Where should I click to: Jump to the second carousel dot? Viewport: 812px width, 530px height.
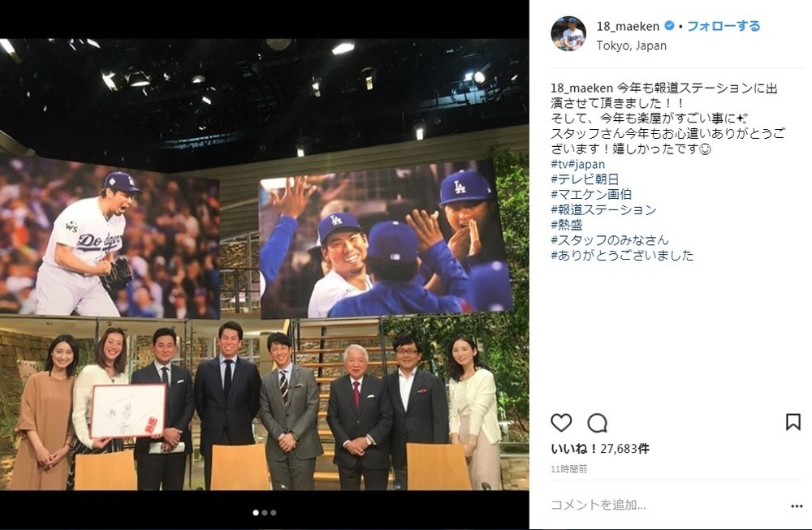265,512
